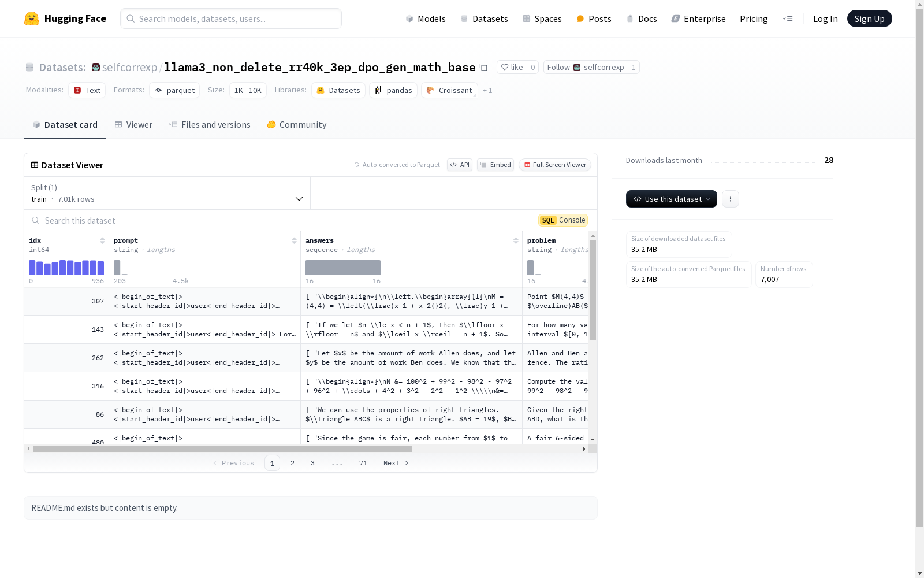Select the Text modality tag

coord(87,90)
